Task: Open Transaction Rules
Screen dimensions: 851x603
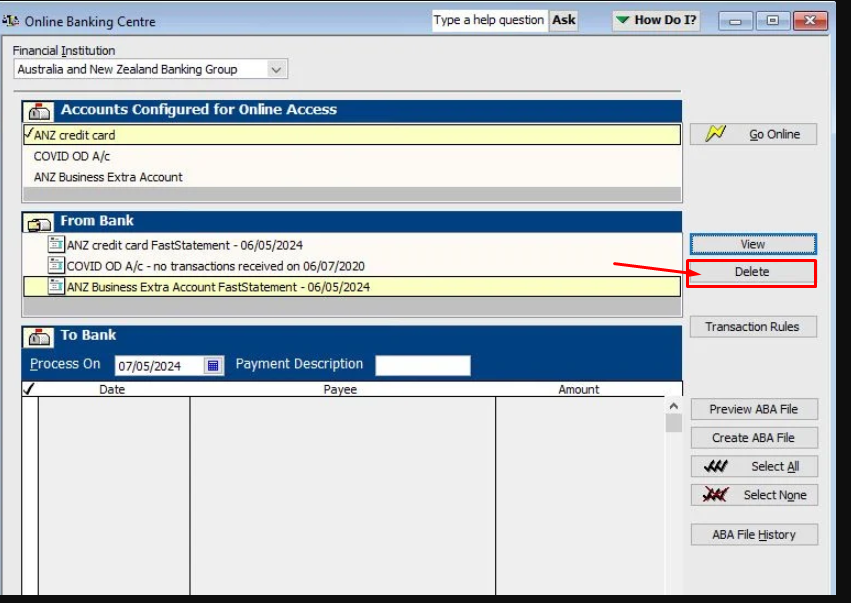Action: pyautogui.click(x=753, y=327)
